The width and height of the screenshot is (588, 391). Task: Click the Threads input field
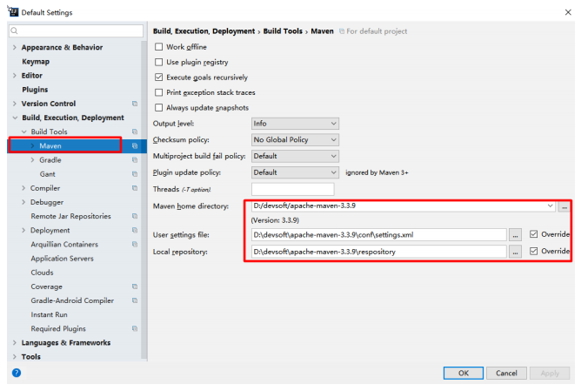pyautogui.click(x=292, y=189)
